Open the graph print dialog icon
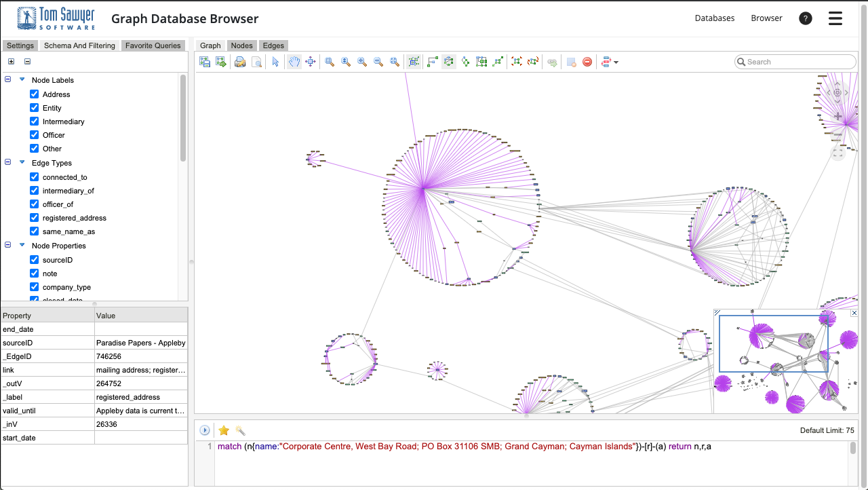The height and width of the screenshot is (490, 868). point(239,62)
